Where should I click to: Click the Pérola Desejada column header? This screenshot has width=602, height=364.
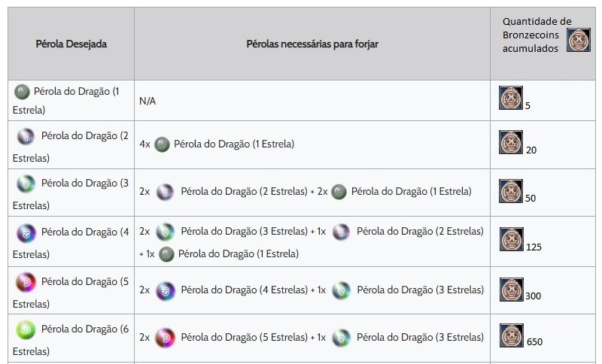coord(71,44)
